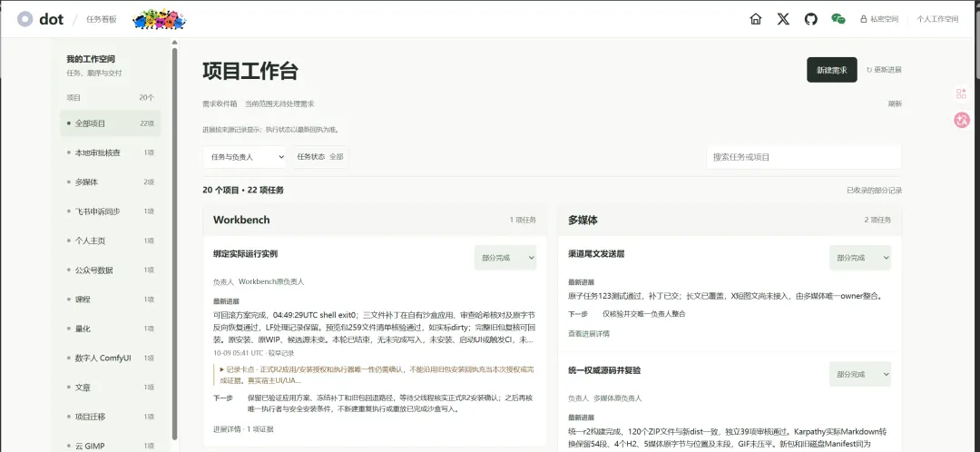Image resolution: width=980 pixels, height=452 pixels.
Task: Select 个人主页 project in sidebar
Action: click(111, 241)
